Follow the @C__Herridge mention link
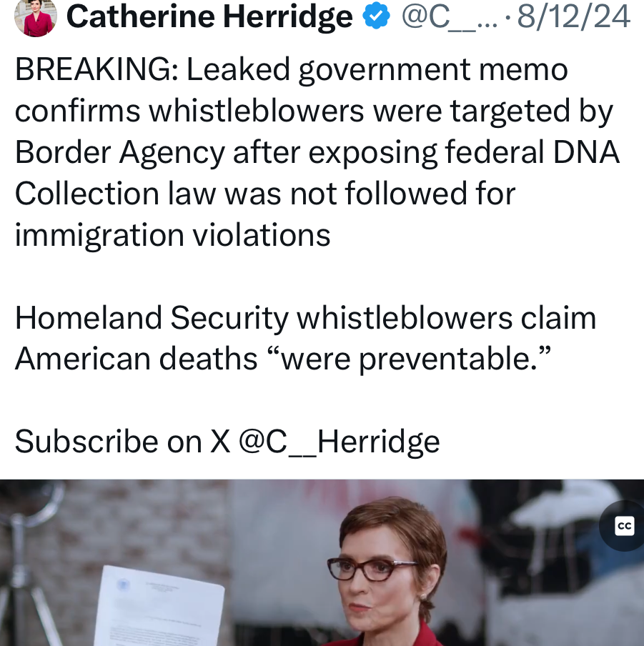 tap(339, 442)
